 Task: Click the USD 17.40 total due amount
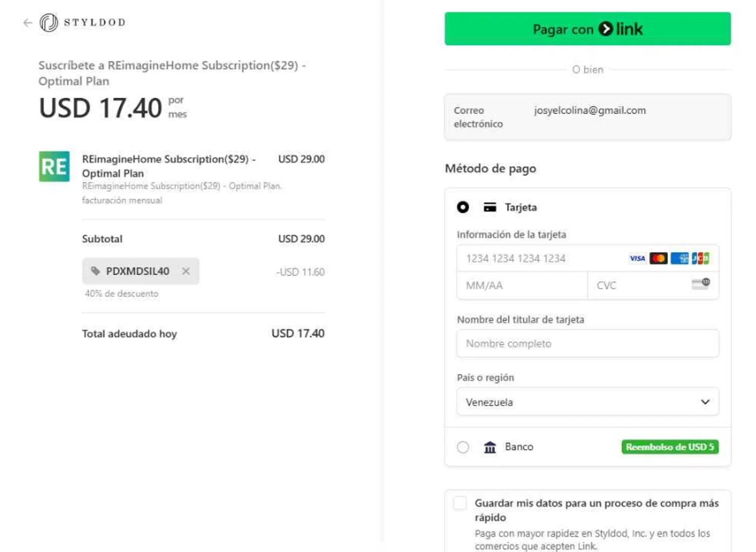(x=298, y=333)
